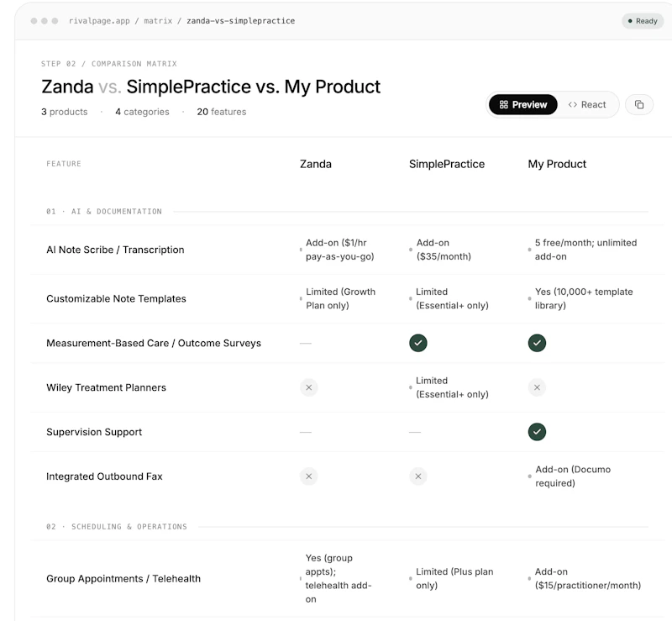Click 'STEP 02 / COMPARISON MATRIX' label

(109, 64)
